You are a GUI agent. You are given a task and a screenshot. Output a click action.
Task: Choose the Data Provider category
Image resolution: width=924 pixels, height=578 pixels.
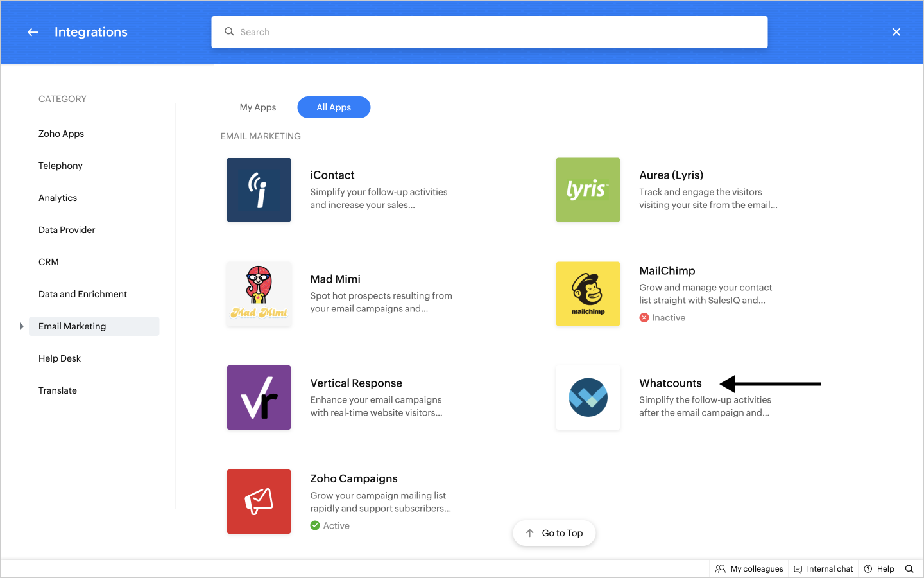click(x=67, y=230)
